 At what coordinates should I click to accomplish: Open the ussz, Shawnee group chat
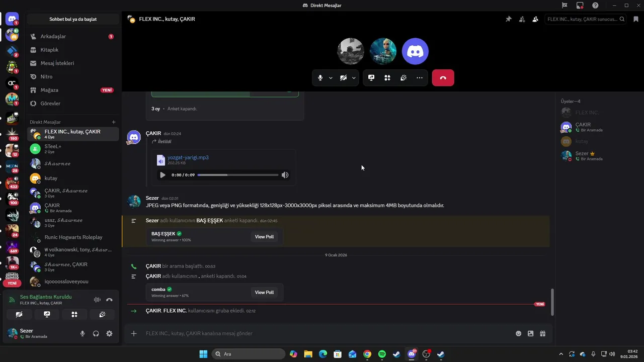coord(72,222)
